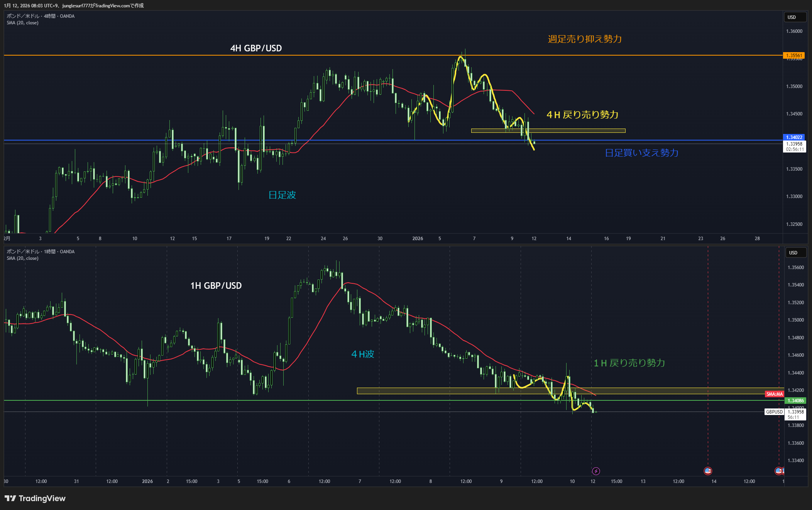Image resolution: width=812 pixels, height=510 pixels.
Task: Select the orange 1.35561 price label
Action: (794, 56)
